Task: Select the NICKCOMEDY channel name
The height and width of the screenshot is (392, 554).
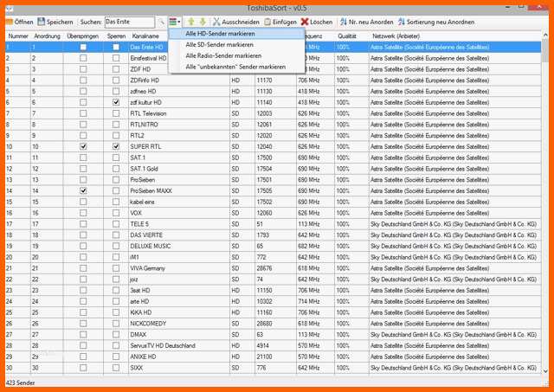Action: pos(148,324)
